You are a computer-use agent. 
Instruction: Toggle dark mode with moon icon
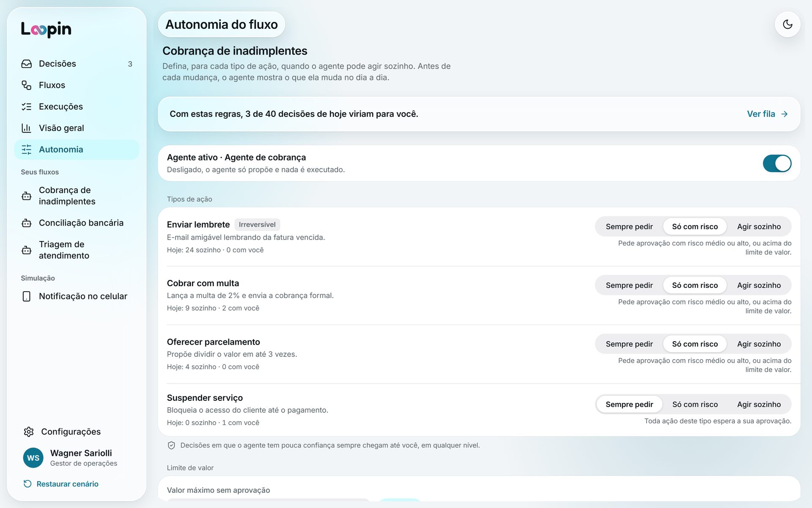(x=787, y=25)
